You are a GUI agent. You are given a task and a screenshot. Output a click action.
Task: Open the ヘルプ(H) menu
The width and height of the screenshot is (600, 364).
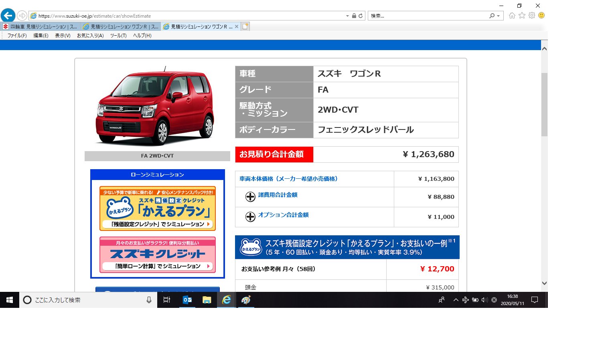click(142, 36)
